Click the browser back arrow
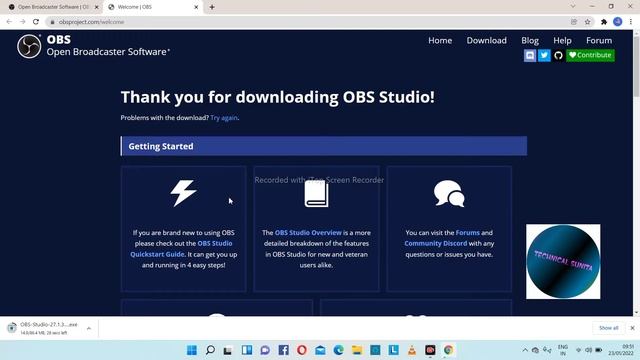This screenshot has height=360, width=640. [x=9, y=22]
